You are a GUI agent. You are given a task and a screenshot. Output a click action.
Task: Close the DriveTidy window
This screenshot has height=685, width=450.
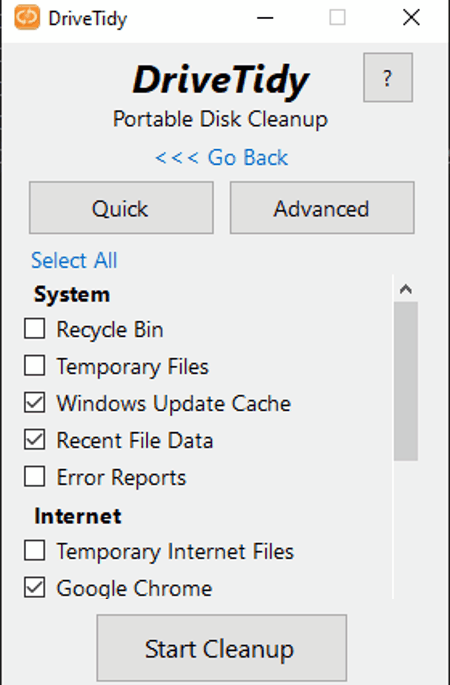point(411,18)
